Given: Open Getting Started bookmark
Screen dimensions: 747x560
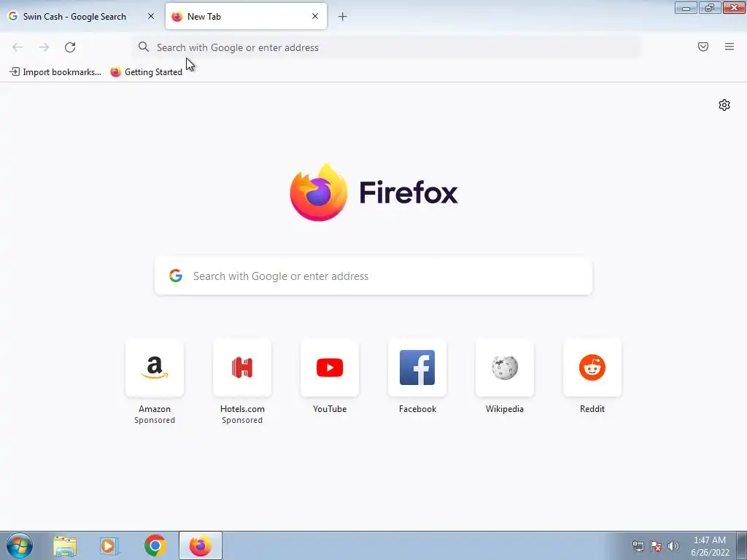Looking at the screenshot, I should click(x=146, y=72).
